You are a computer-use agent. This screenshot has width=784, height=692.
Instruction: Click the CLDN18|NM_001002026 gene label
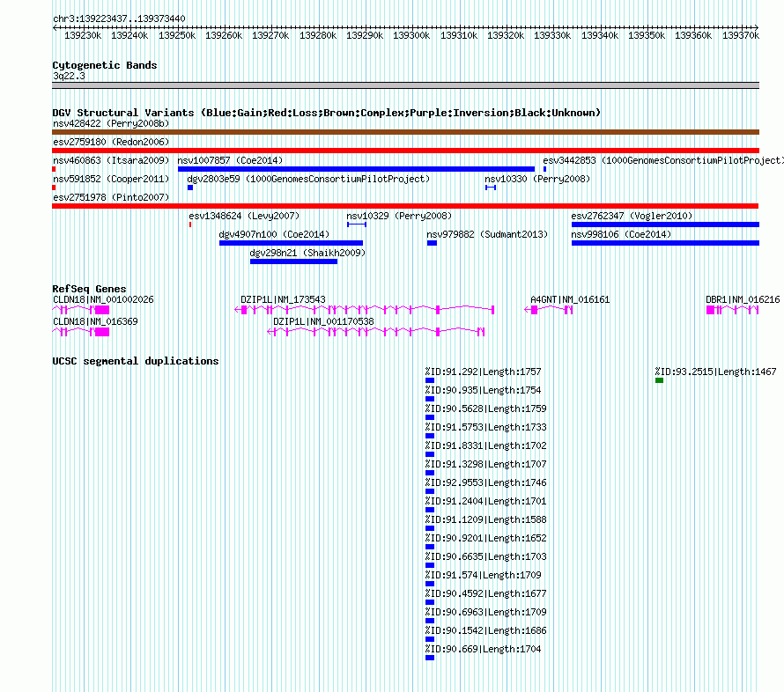click(103, 299)
